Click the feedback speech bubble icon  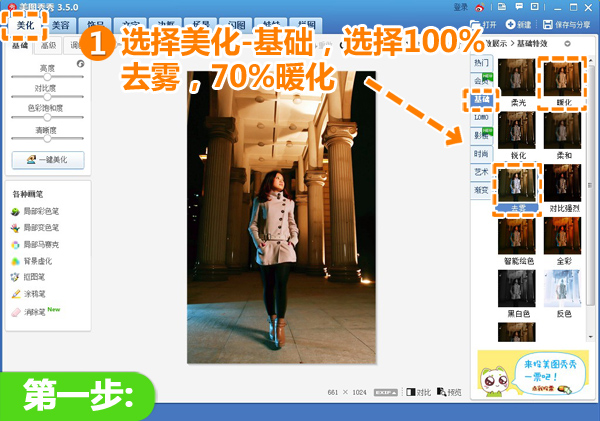pyautogui.click(x=519, y=7)
